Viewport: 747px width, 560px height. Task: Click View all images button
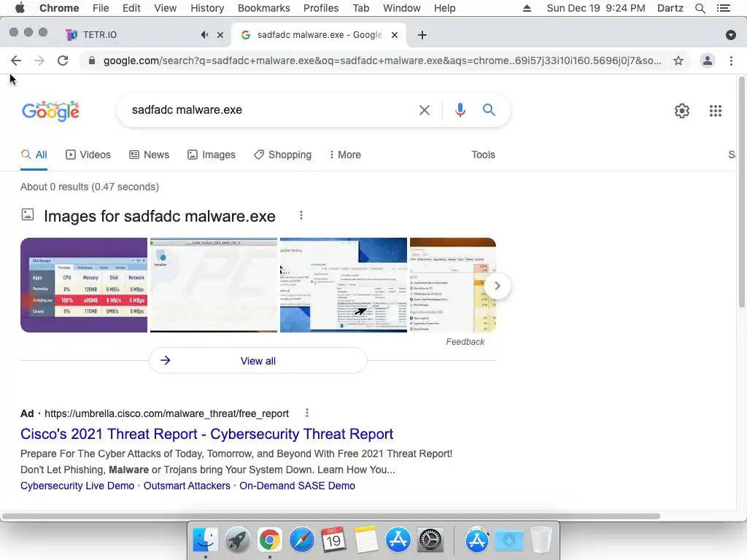coord(258,361)
